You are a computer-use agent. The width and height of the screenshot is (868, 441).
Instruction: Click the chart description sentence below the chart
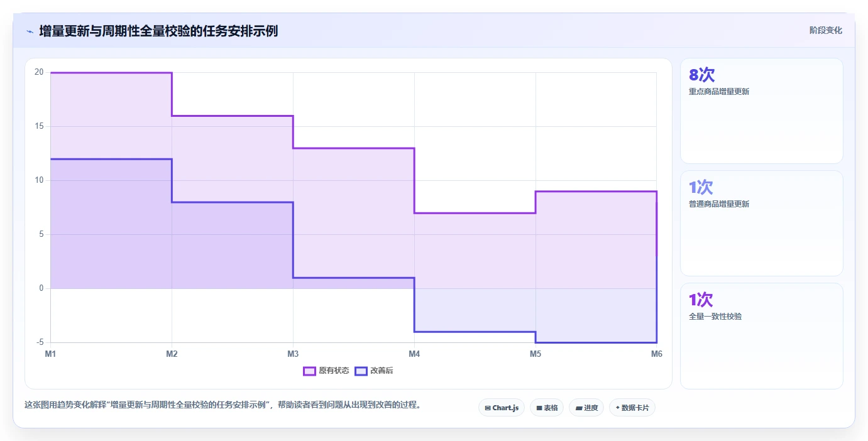coord(222,405)
